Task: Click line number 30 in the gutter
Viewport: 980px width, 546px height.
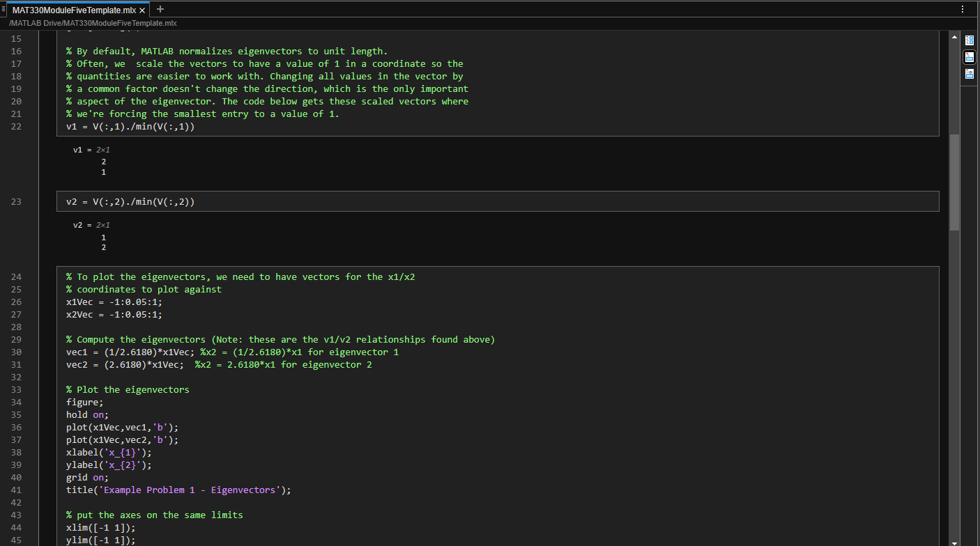Action: tap(16, 352)
